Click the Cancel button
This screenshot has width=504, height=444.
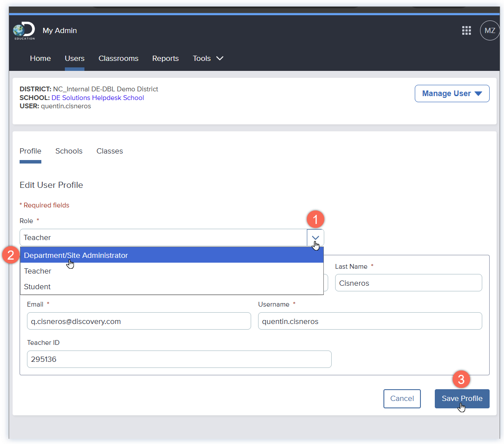tap(402, 399)
